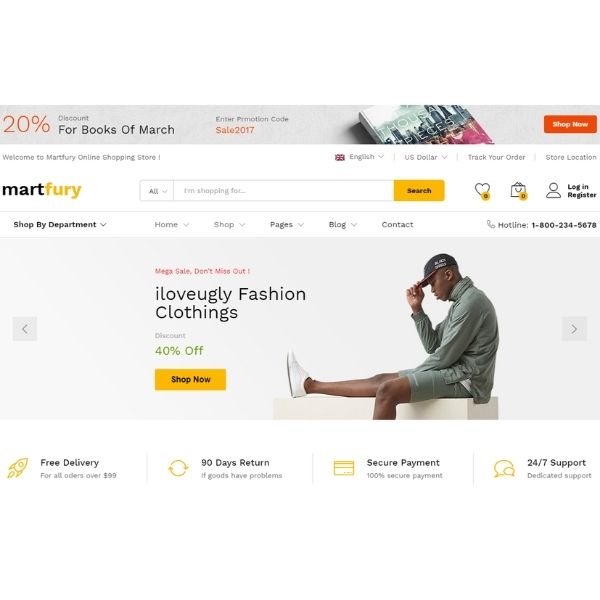
Task: Open the US Dollar currency dropdown
Action: (x=426, y=157)
